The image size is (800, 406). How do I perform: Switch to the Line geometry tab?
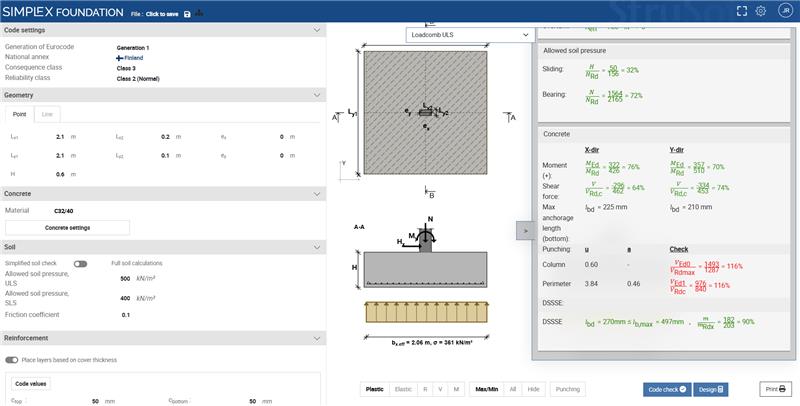(47, 115)
